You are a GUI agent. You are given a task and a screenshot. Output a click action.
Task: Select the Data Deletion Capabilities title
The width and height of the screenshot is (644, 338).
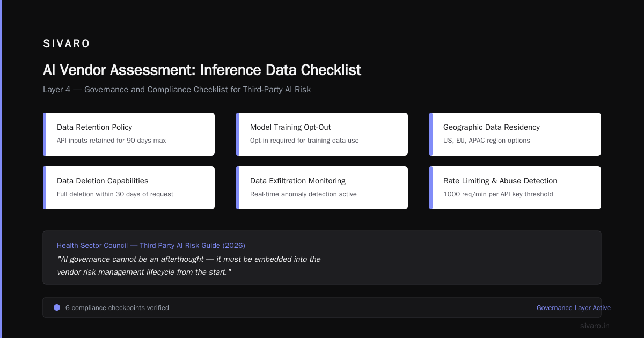tap(103, 181)
